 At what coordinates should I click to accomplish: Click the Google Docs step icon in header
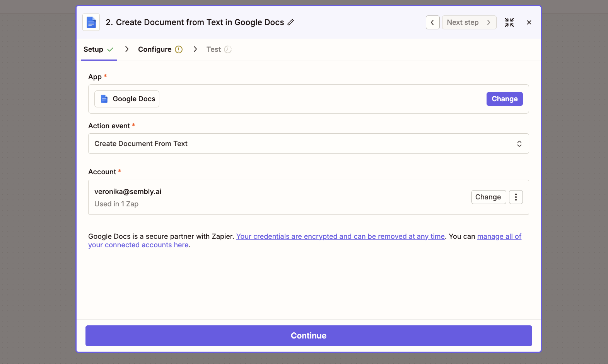pyautogui.click(x=91, y=22)
